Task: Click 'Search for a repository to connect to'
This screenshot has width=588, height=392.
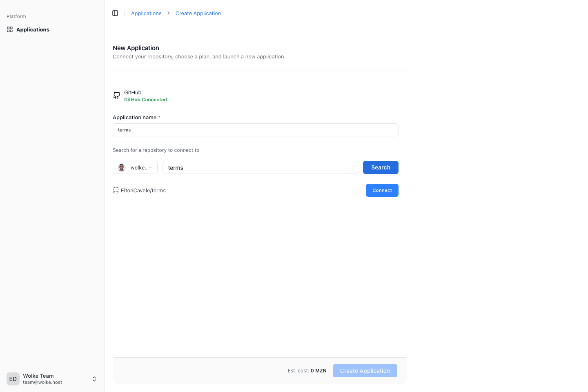Action: click(x=156, y=150)
